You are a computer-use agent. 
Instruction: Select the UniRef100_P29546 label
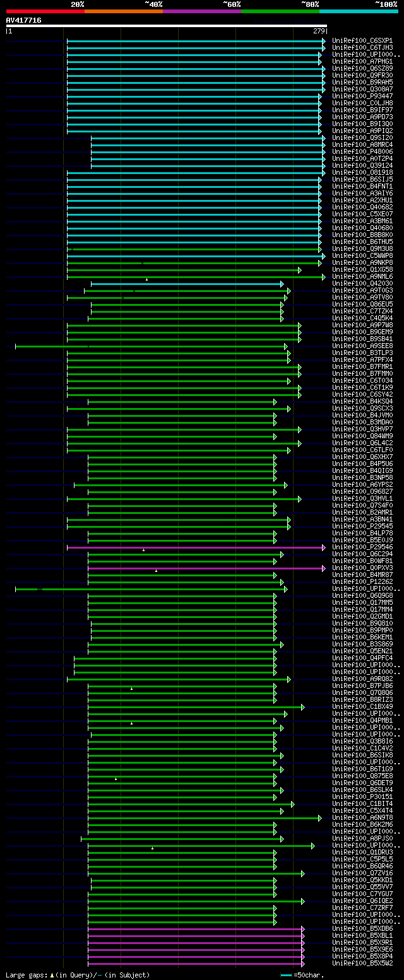362,547
